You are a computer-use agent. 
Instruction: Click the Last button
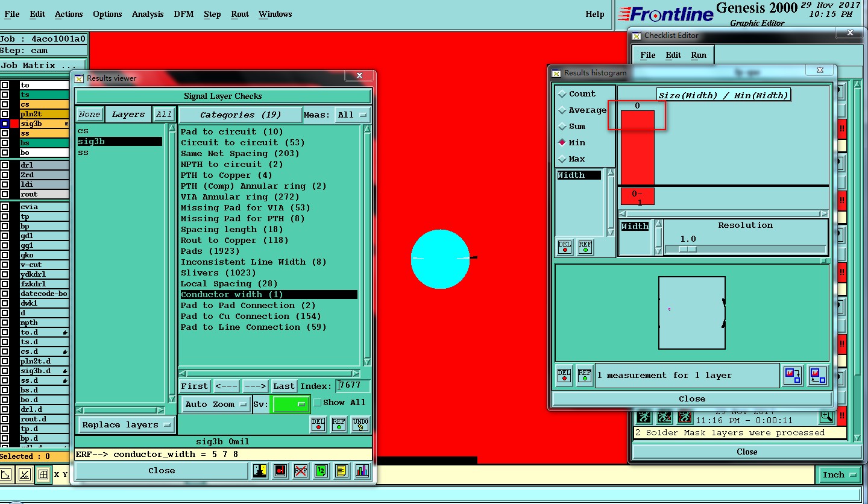(284, 386)
